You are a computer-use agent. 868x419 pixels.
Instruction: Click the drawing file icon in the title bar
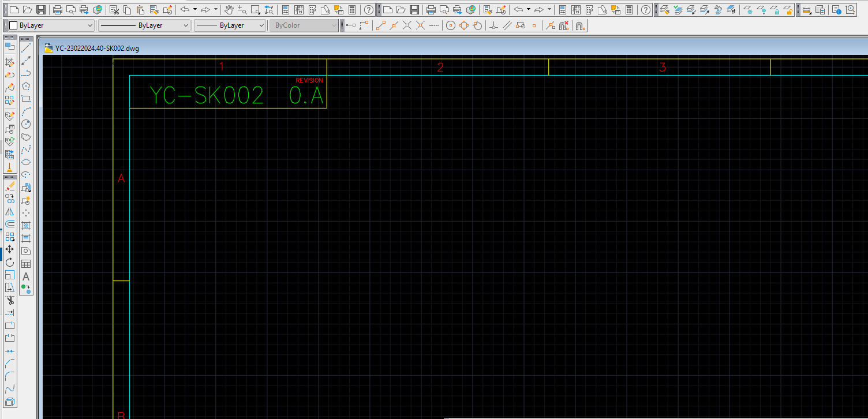point(48,48)
